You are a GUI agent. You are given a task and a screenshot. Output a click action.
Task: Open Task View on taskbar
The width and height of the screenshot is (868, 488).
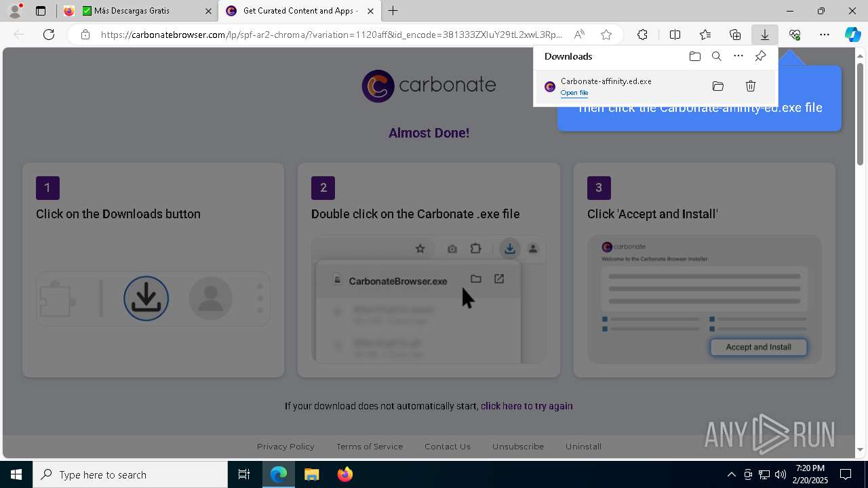tap(244, 474)
